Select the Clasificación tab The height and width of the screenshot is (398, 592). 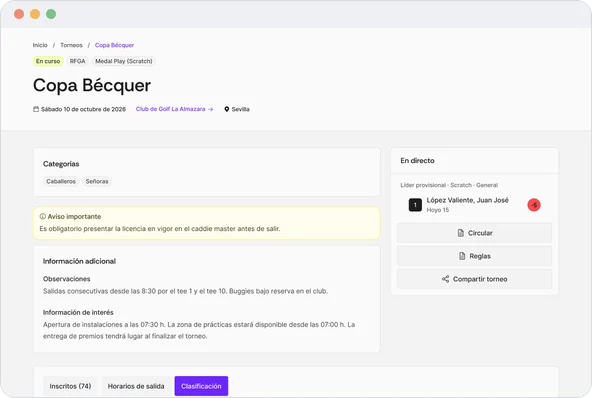(x=201, y=386)
